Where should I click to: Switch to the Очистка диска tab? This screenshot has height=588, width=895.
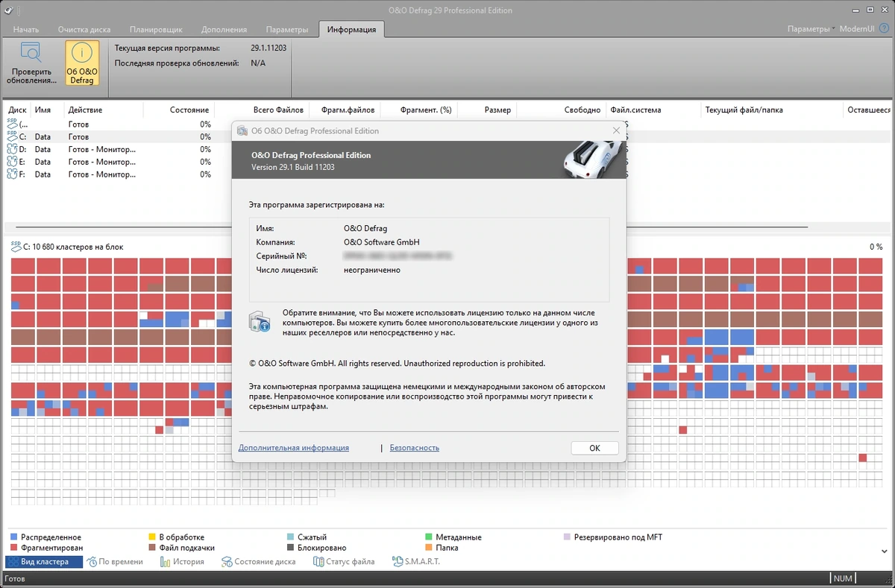click(x=84, y=30)
